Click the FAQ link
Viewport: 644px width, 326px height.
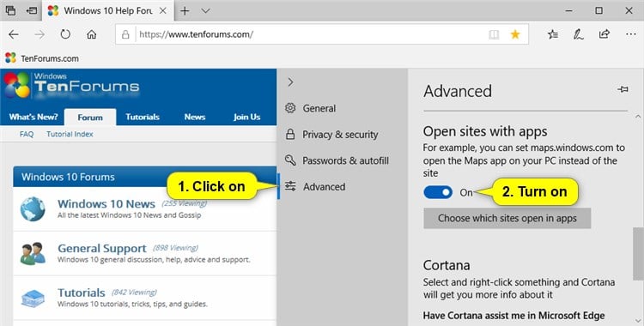[x=27, y=134]
